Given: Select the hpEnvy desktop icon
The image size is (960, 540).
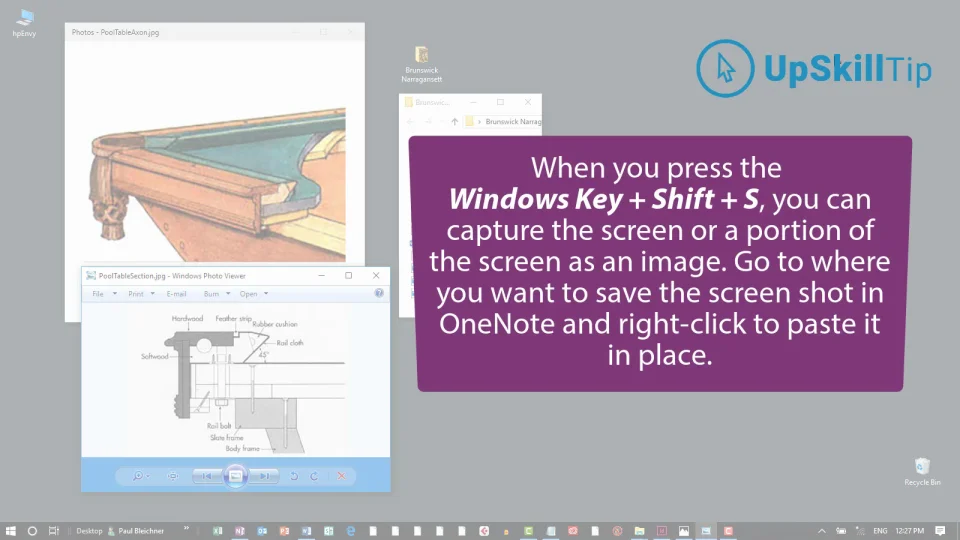Looking at the screenshot, I should click(x=24, y=23).
